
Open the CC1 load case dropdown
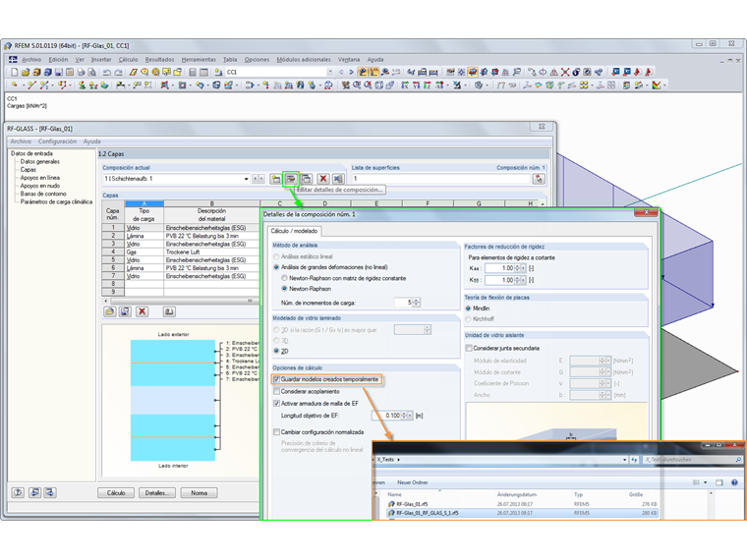coord(330,72)
